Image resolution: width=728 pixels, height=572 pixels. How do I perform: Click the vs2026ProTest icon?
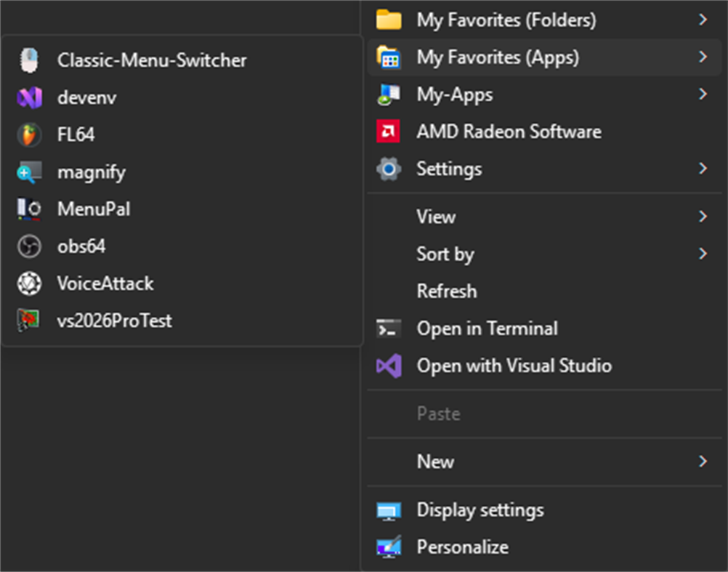point(28,321)
